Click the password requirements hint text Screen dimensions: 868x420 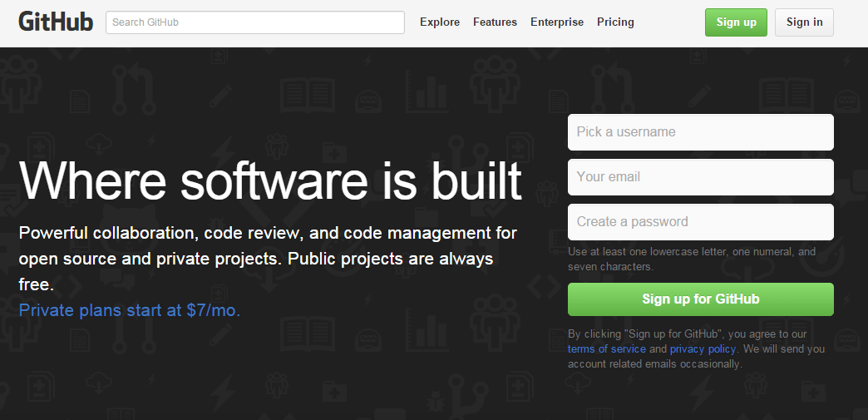[692, 259]
